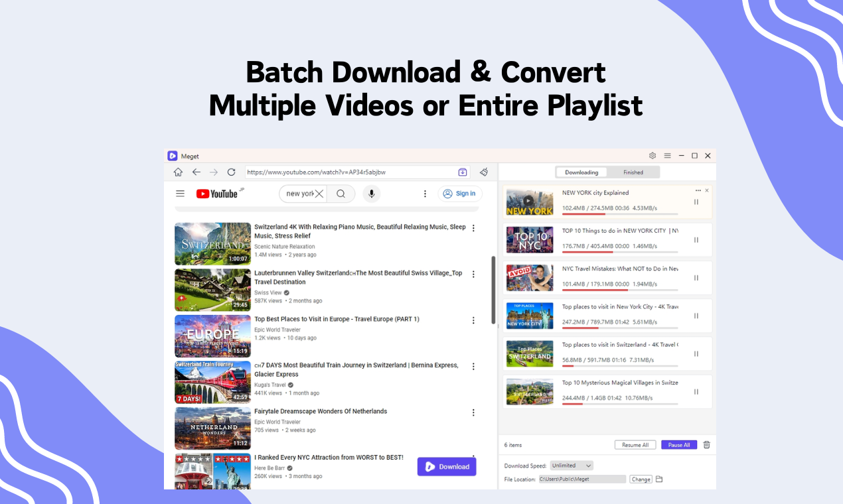Reload the page with refresh icon
This screenshot has height=504, width=843.
231,172
